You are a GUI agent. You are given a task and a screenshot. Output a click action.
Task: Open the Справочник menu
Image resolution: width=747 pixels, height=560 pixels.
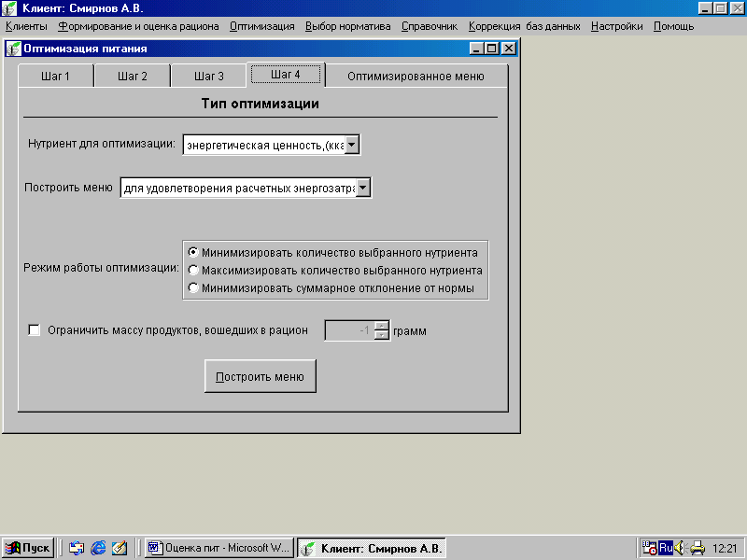pyautogui.click(x=430, y=26)
